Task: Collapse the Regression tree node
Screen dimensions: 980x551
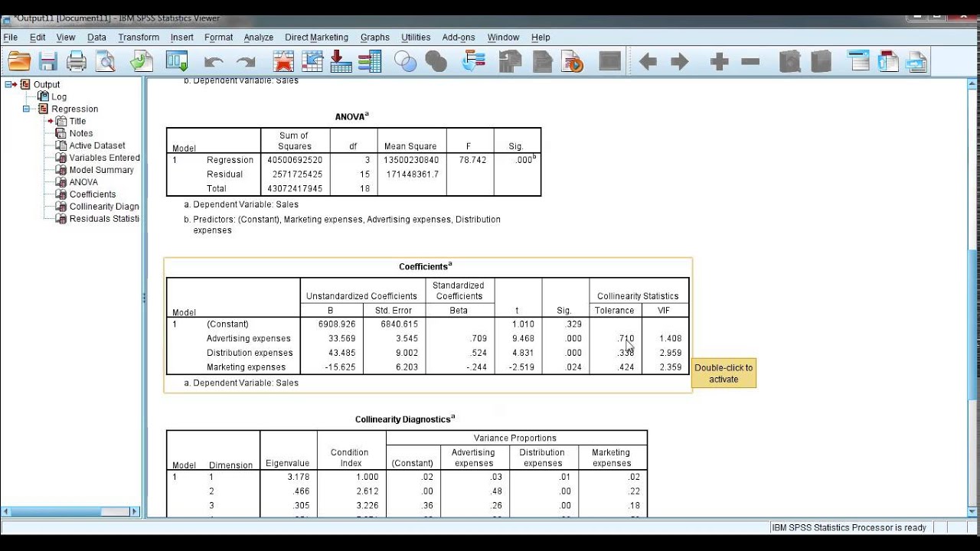Action: 26,109
